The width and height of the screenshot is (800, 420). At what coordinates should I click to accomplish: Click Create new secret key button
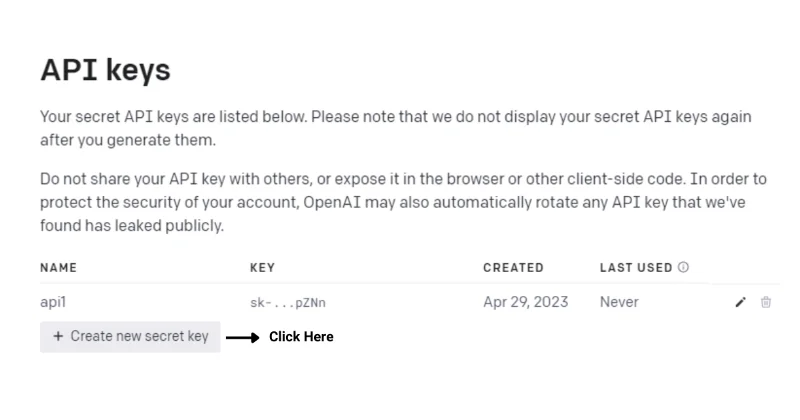130,336
